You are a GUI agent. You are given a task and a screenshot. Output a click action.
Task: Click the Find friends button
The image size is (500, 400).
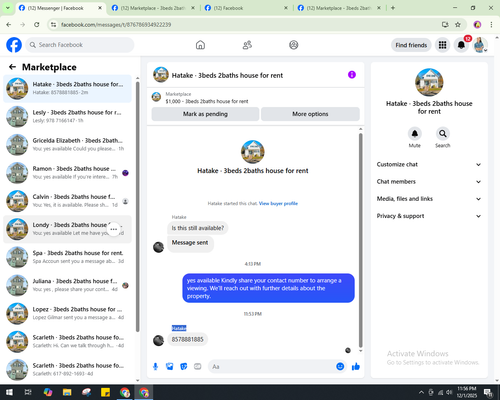[411, 45]
